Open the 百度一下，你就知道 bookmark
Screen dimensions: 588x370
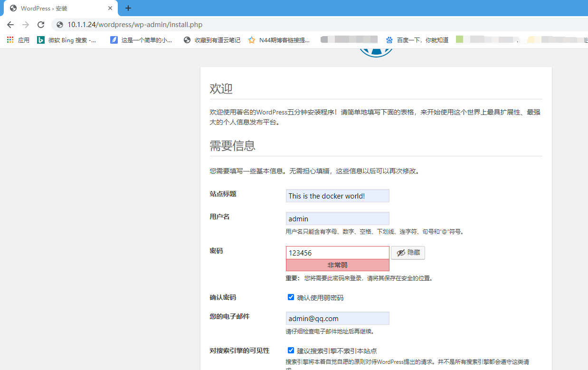click(x=417, y=40)
